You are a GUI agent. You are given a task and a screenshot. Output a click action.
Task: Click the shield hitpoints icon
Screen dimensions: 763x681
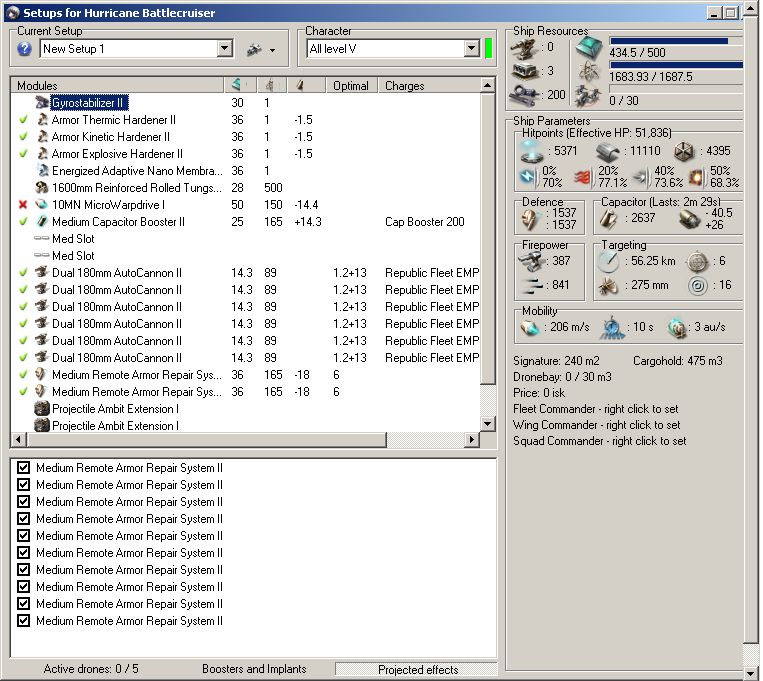[x=530, y=151]
